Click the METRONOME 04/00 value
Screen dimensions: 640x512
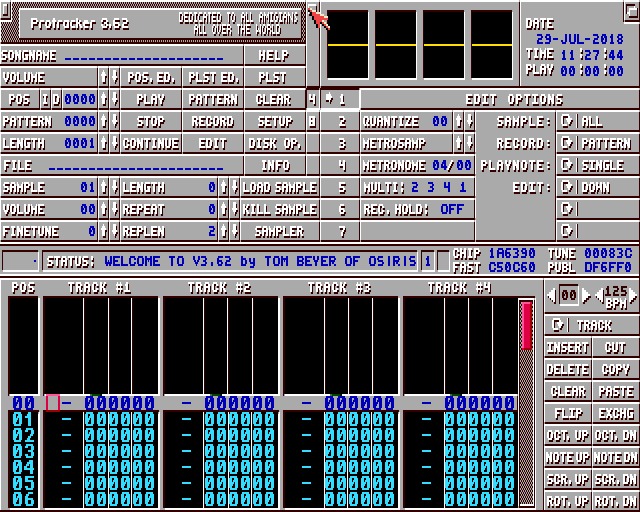pyautogui.click(x=452, y=166)
